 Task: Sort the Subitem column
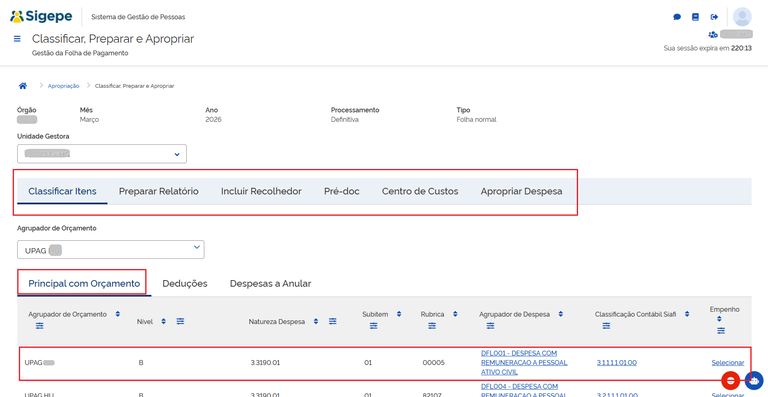399,314
